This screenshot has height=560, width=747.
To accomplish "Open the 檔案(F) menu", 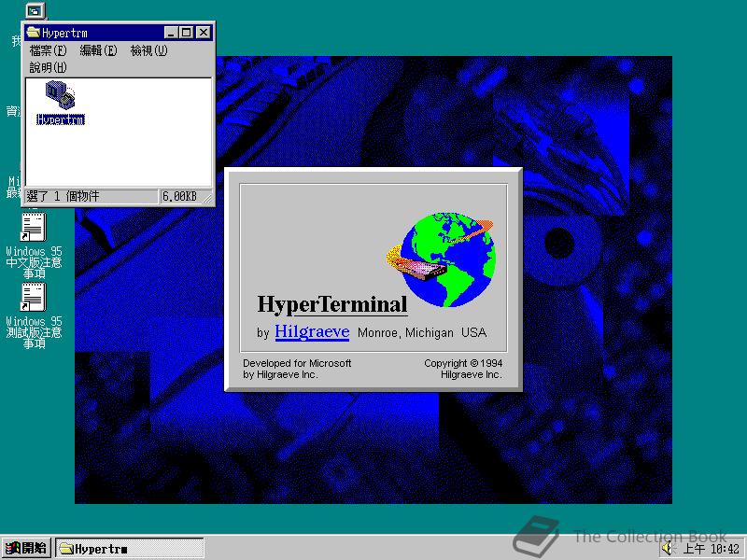I will pyautogui.click(x=48, y=50).
